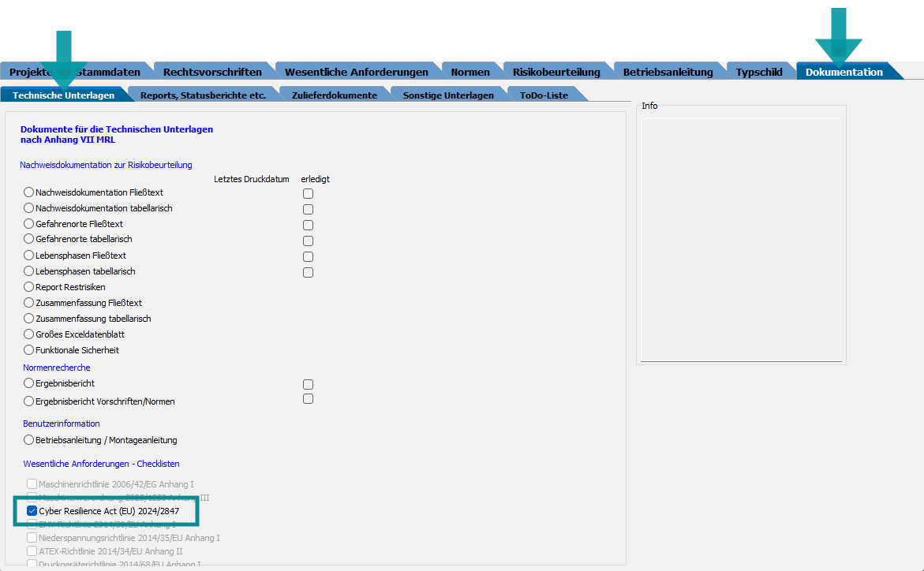Select Report Restrisiken radio button

tap(29, 287)
